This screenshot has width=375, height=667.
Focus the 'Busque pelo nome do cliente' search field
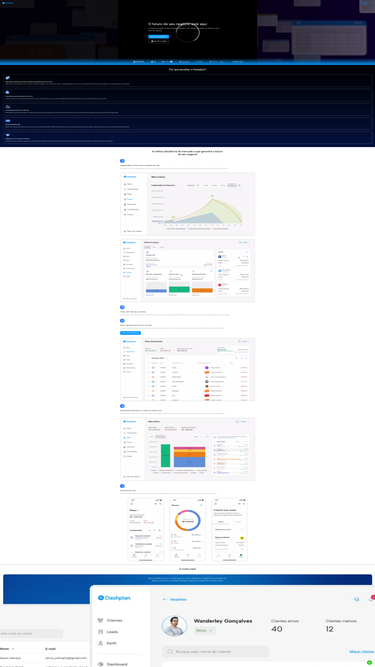pyautogui.click(x=216, y=652)
